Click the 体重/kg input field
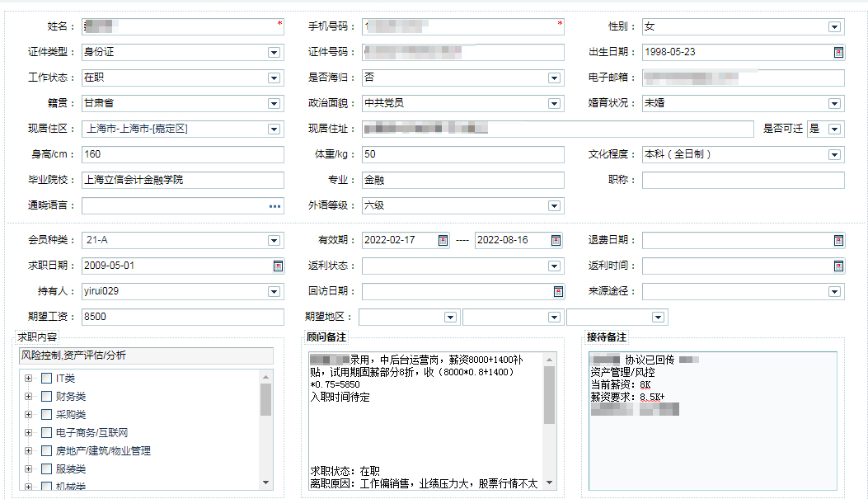Screen dimensions: 868x499 coord(462,154)
